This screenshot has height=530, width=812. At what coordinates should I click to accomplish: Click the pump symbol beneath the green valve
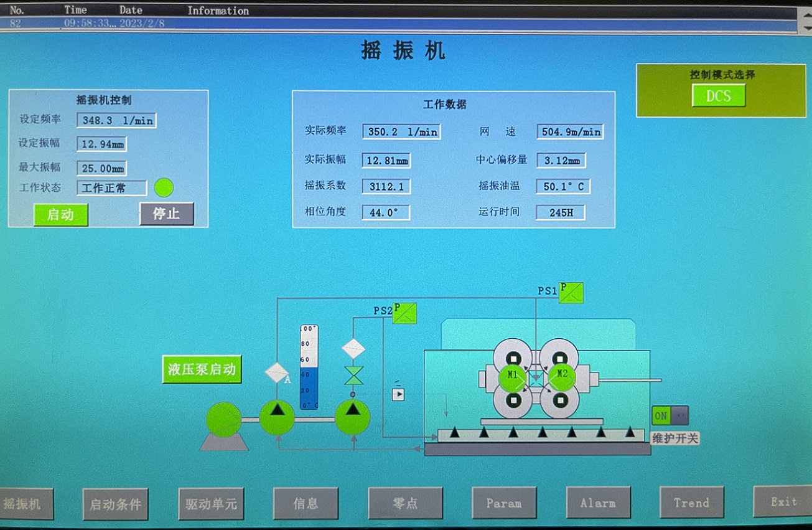pyautogui.click(x=353, y=418)
